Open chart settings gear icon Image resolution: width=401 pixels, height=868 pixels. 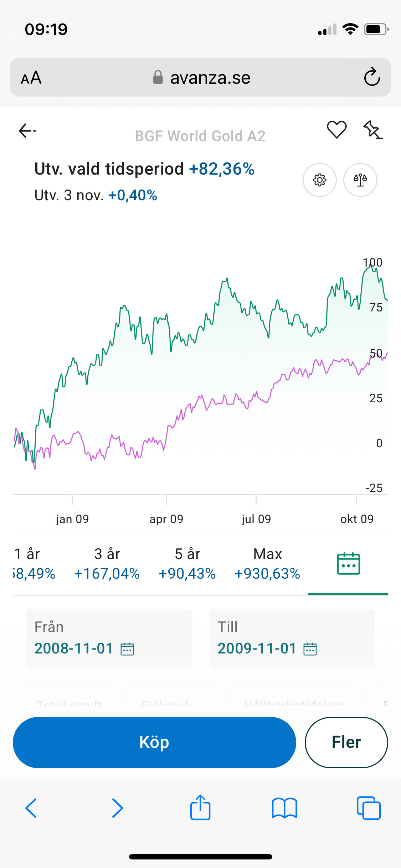pos(319,180)
